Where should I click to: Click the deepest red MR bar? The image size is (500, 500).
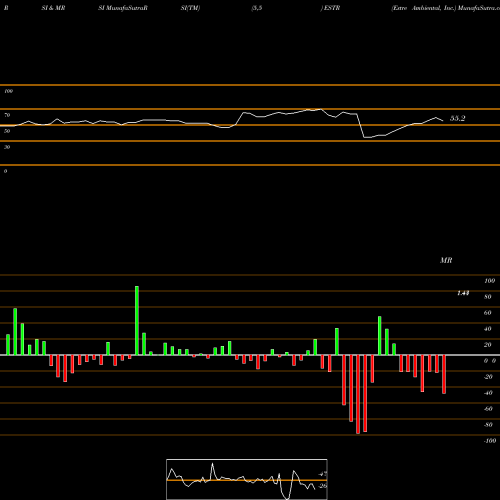[358, 394]
